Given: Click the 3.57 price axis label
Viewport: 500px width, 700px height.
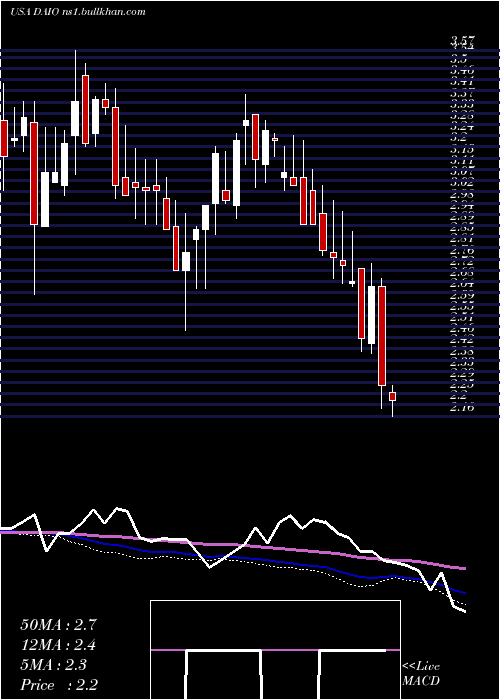Looking at the screenshot, I should tap(462, 41).
